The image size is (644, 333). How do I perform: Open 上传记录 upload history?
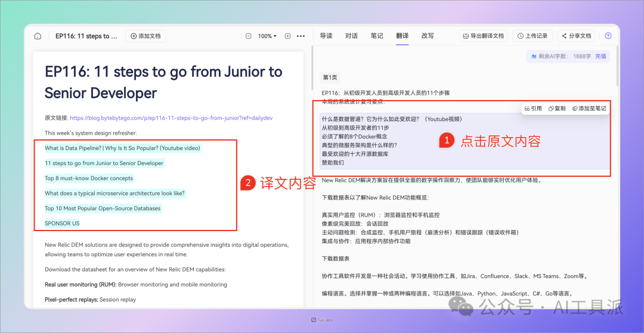pyautogui.click(x=532, y=36)
